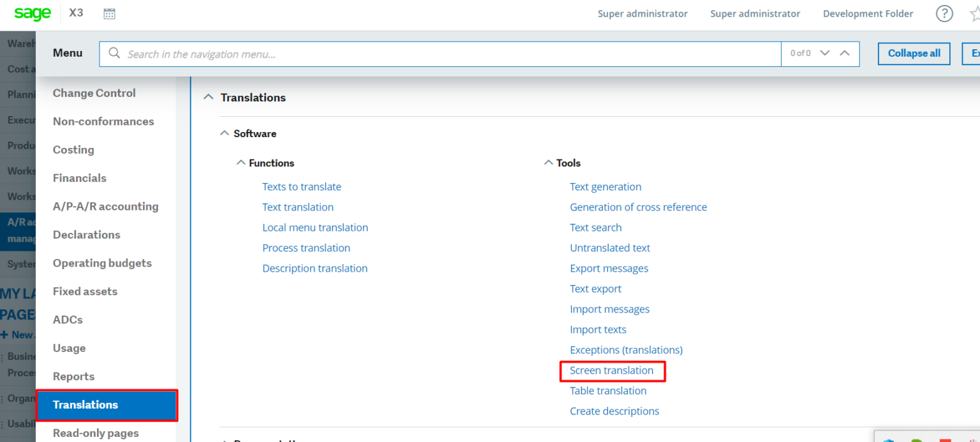Screen dimensions: 980x442
Task: Open the Reports menu item
Action: 73,376
